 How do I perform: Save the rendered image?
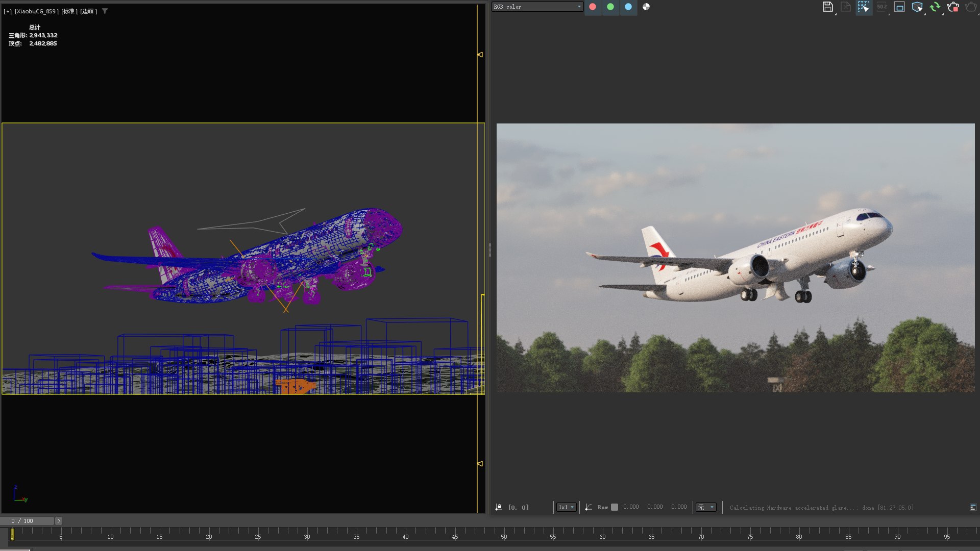828,7
